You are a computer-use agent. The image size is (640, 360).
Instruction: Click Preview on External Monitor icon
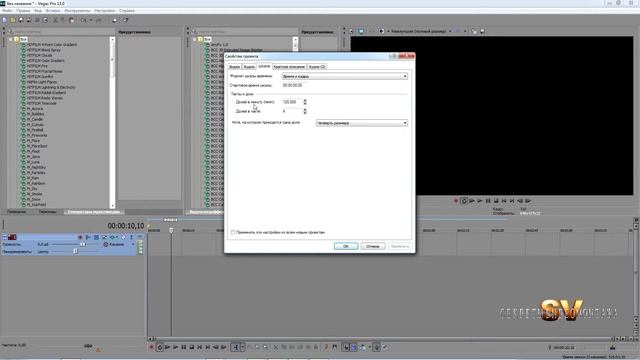coord(361,31)
